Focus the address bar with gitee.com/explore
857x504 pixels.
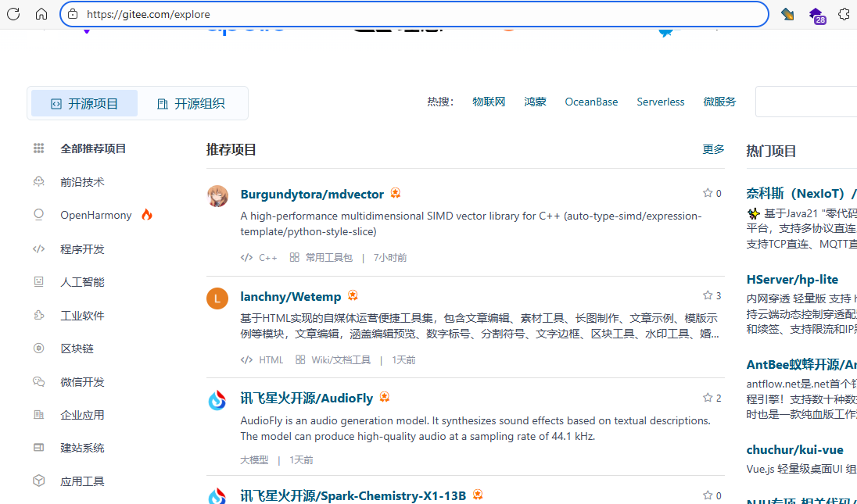(x=414, y=14)
